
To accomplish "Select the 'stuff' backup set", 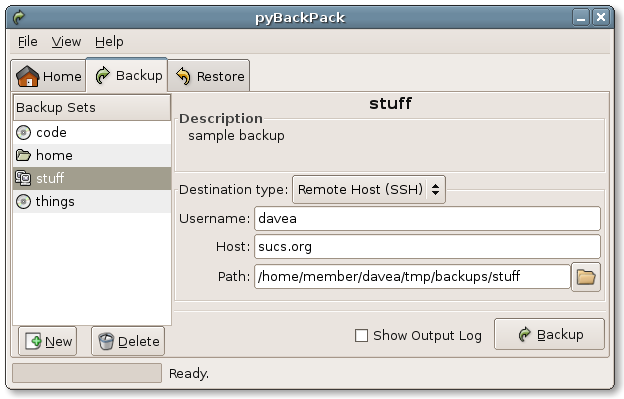I will (92, 178).
